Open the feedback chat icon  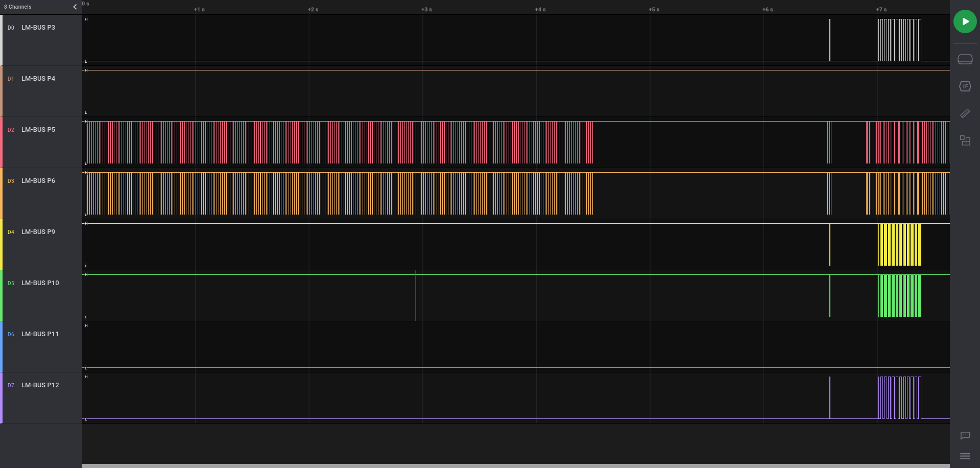point(965,435)
